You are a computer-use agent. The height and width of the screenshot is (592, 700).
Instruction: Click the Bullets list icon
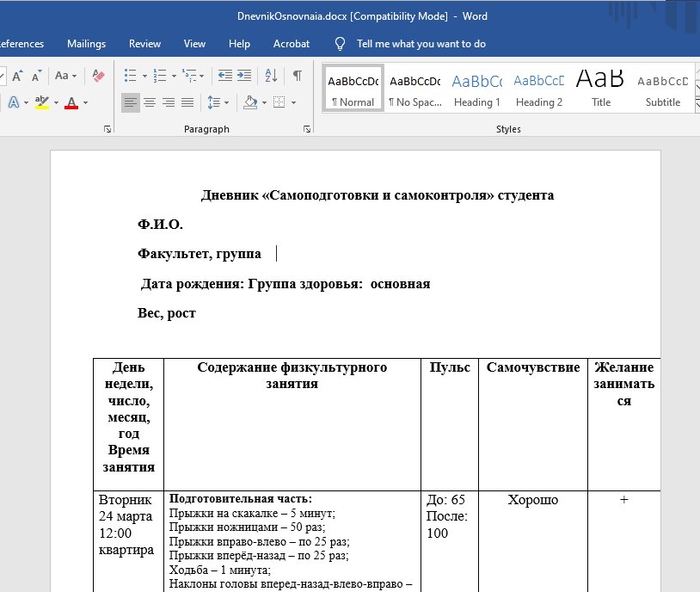130,75
